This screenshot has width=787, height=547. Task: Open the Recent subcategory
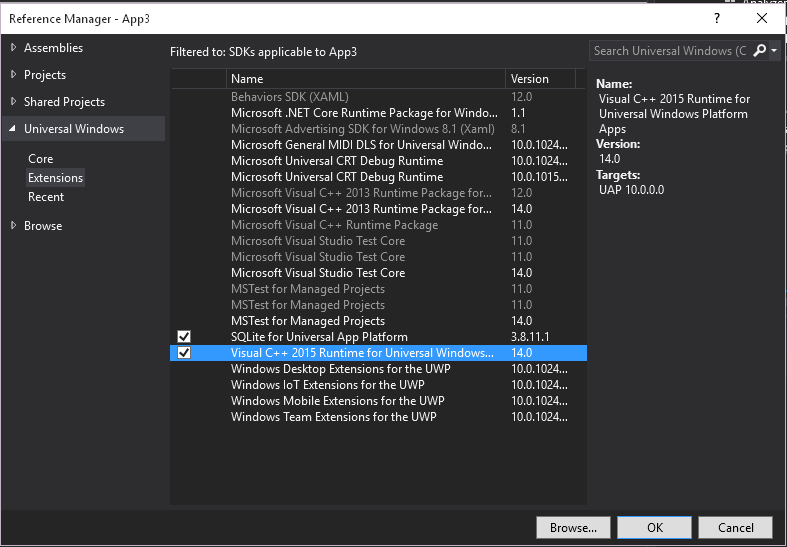(46, 197)
